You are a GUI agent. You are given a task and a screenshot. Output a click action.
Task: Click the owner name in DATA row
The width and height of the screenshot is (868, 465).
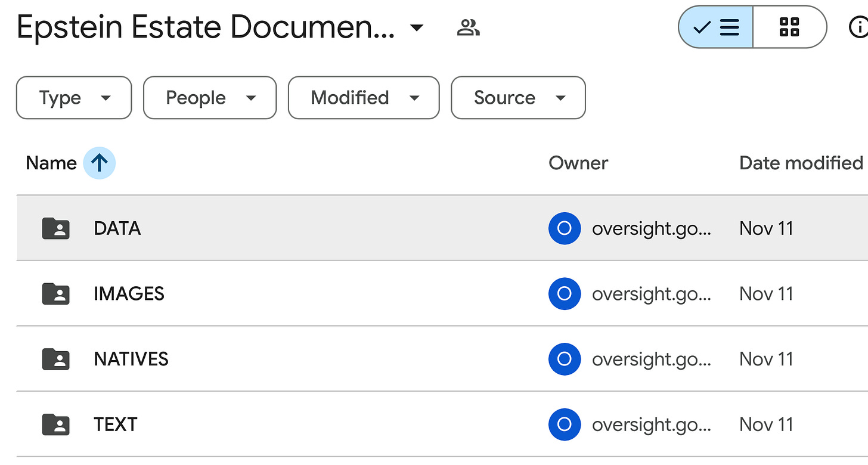pos(652,229)
